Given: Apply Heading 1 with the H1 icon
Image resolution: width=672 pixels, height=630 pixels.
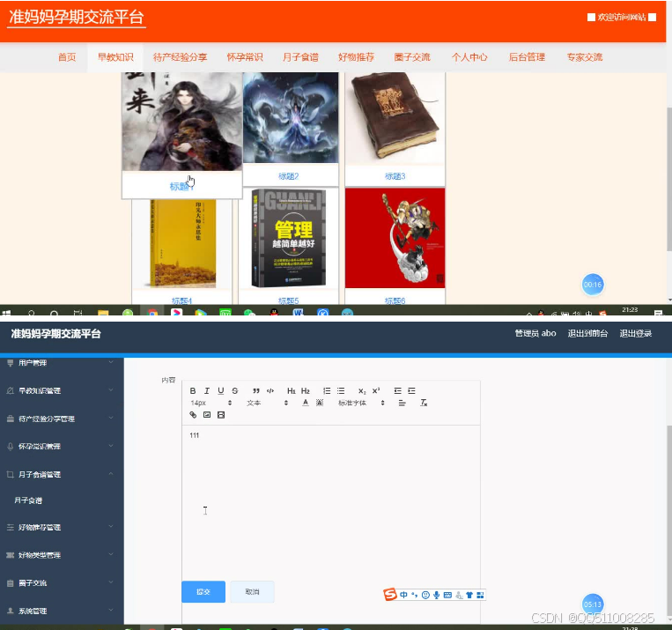Looking at the screenshot, I should pyautogui.click(x=292, y=390).
